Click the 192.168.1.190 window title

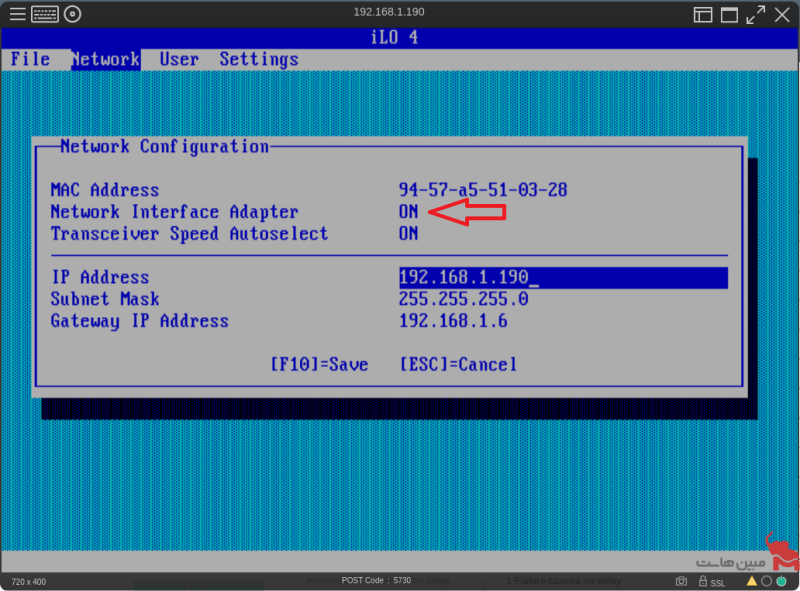(x=389, y=12)
